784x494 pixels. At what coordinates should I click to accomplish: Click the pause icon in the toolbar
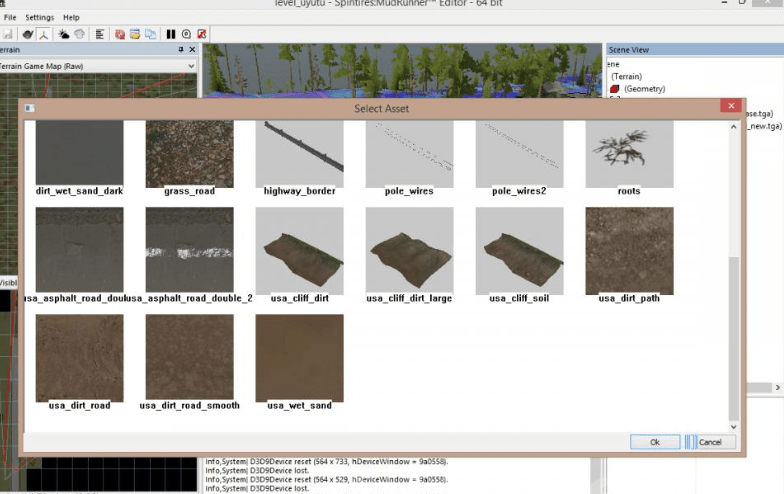tap(171, 34)
